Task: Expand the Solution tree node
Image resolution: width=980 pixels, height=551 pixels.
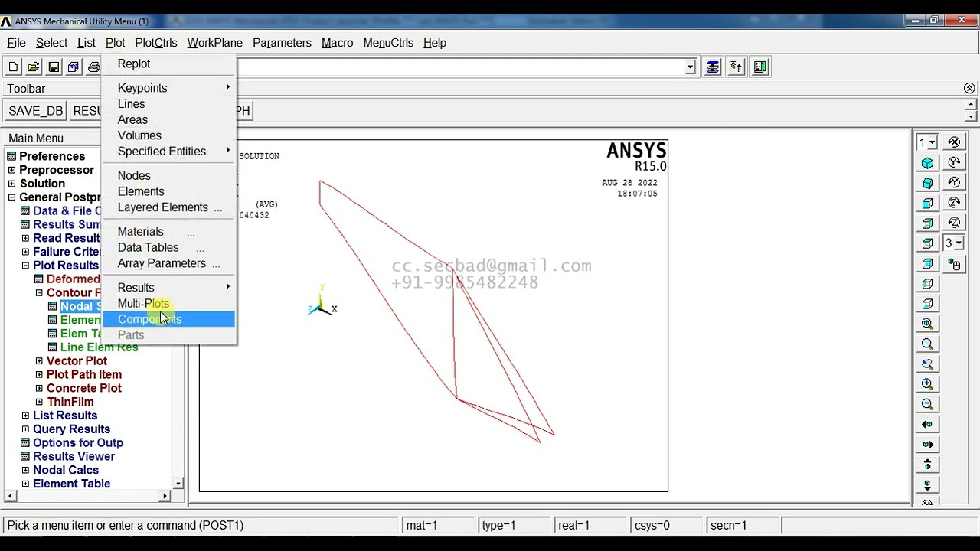Action: coord(11,184)
